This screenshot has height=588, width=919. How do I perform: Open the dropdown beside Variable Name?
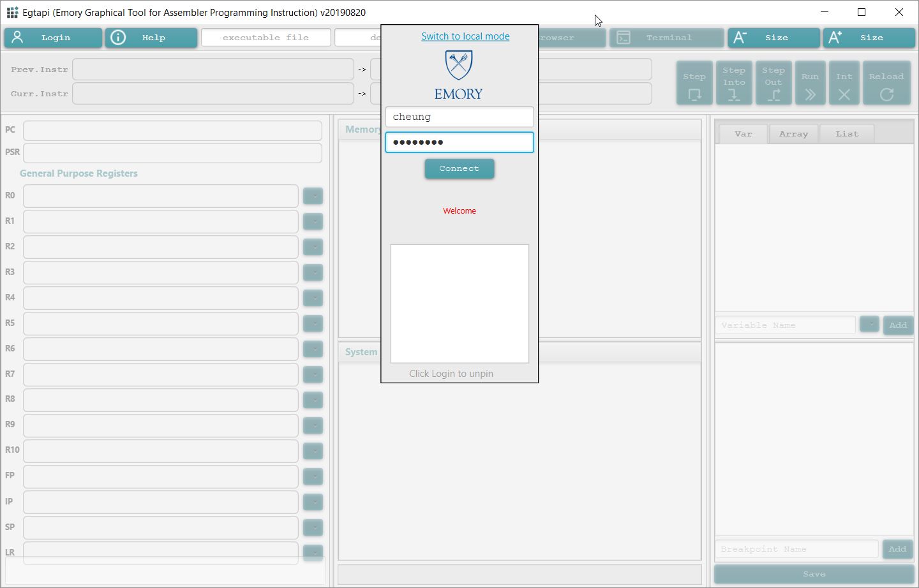(x=869, y=325)
